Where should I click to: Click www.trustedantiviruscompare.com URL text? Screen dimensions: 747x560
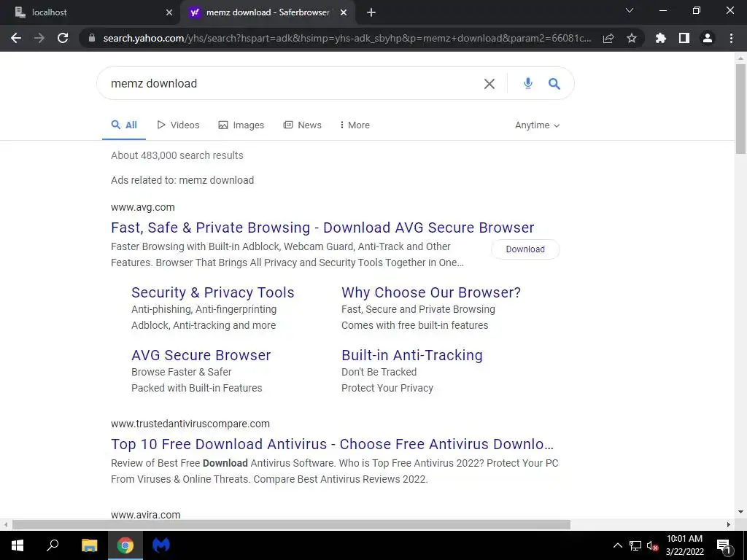[190, 424]
